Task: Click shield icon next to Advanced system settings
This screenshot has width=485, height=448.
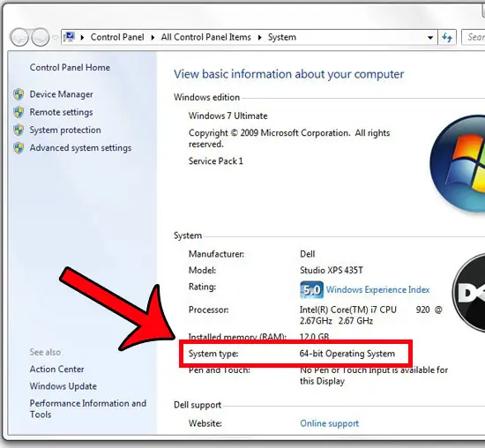Action: click(x=19, y=148)
